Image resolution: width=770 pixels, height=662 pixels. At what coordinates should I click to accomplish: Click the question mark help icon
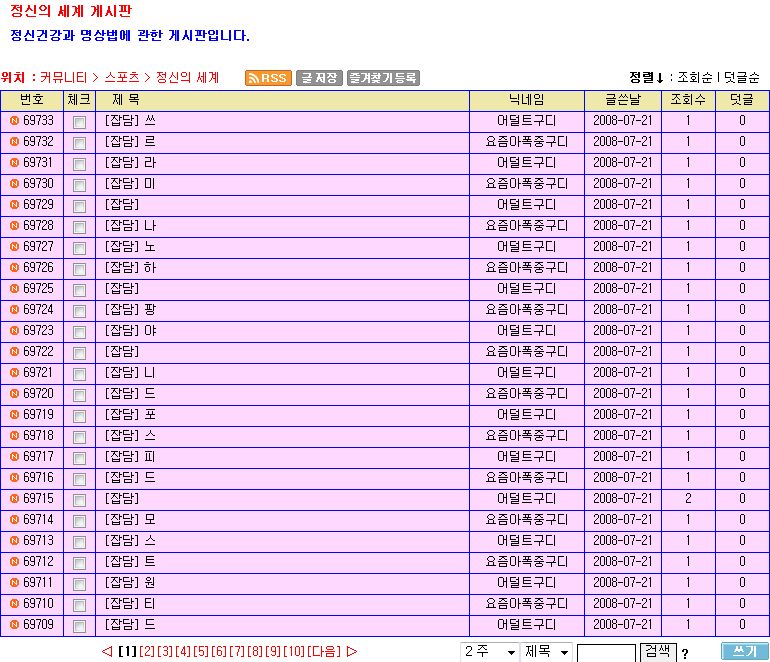pos(685,654)
